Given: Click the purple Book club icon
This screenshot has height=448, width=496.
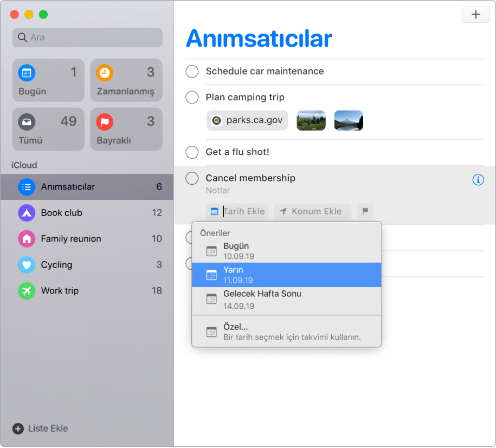Looking at the screenshot, I should click(x=27, y=213).
